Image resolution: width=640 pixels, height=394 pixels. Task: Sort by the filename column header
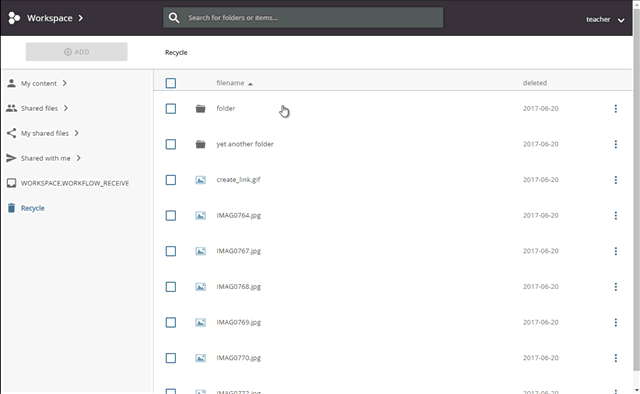[230, 83]
